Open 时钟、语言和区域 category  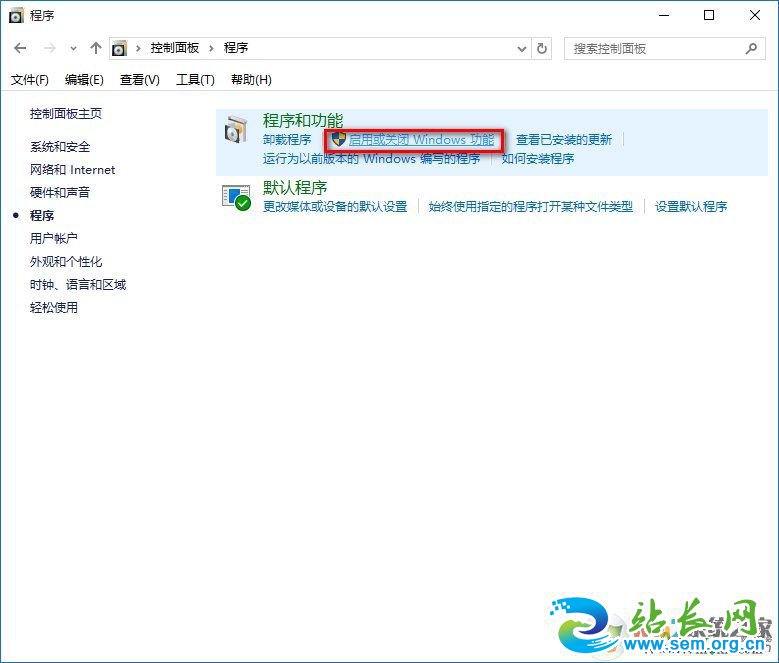click(78, 285)
